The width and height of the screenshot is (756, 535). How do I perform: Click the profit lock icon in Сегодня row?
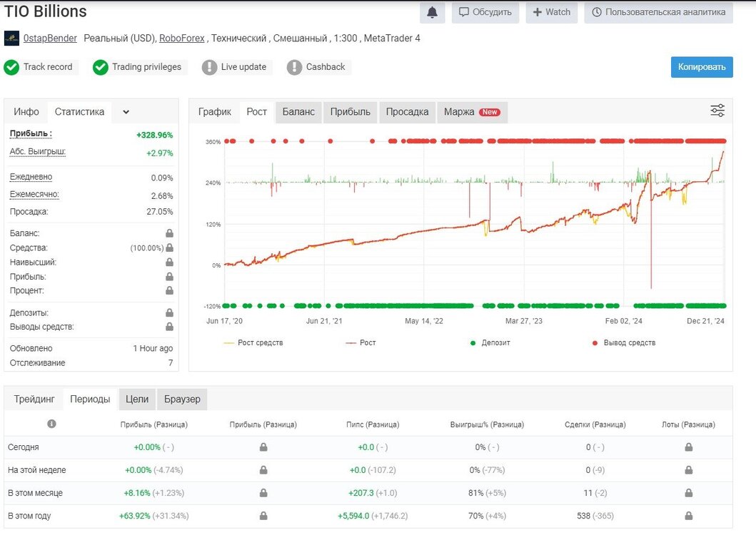click(263, 447)
